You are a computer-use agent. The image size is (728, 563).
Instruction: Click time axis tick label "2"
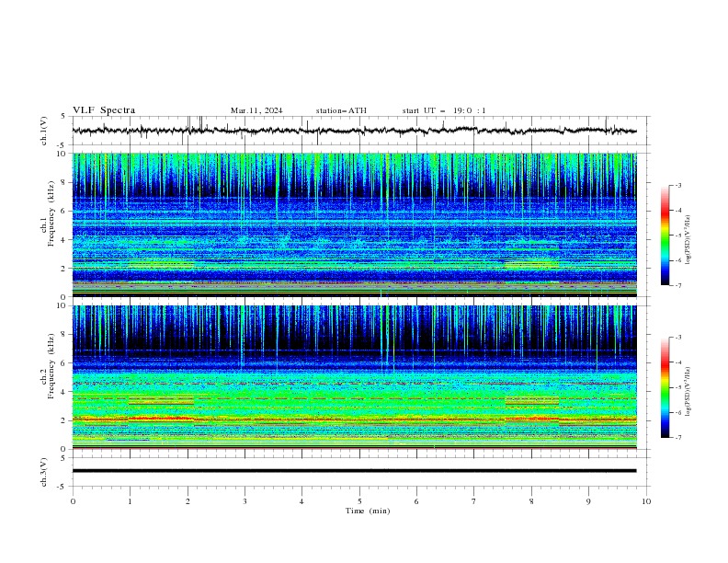point(188,501)
